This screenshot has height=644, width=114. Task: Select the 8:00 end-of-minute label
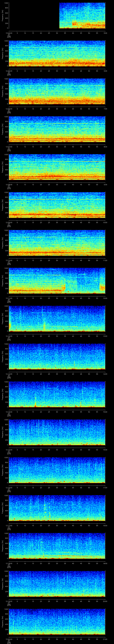[105, 147]
